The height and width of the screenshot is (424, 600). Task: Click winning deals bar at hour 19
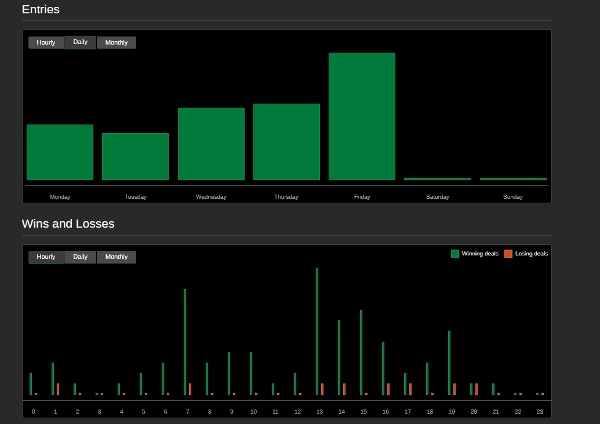449,363
